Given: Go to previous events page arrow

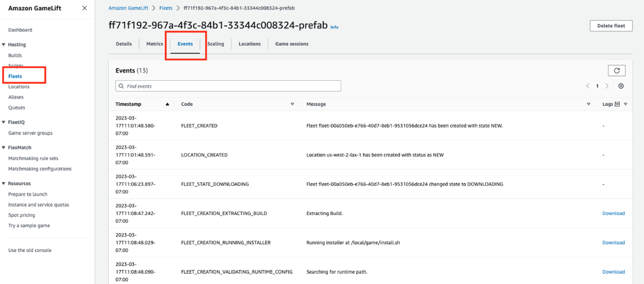Looking at the screenshot, I should click(588, 86).
